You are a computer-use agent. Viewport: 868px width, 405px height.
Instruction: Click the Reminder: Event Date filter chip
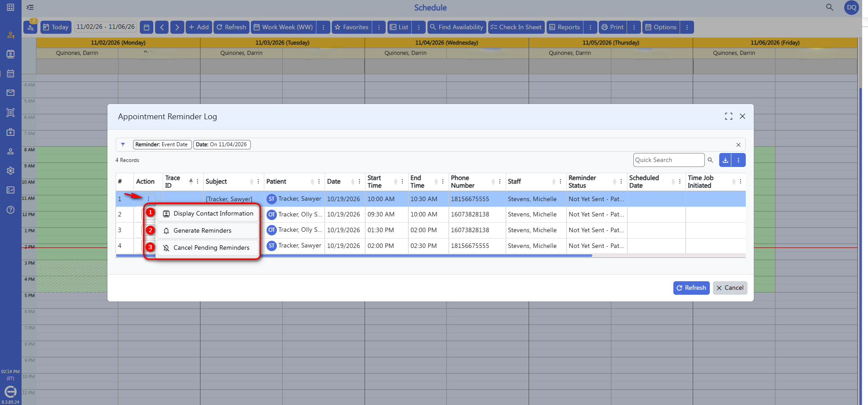coord(162,144)
